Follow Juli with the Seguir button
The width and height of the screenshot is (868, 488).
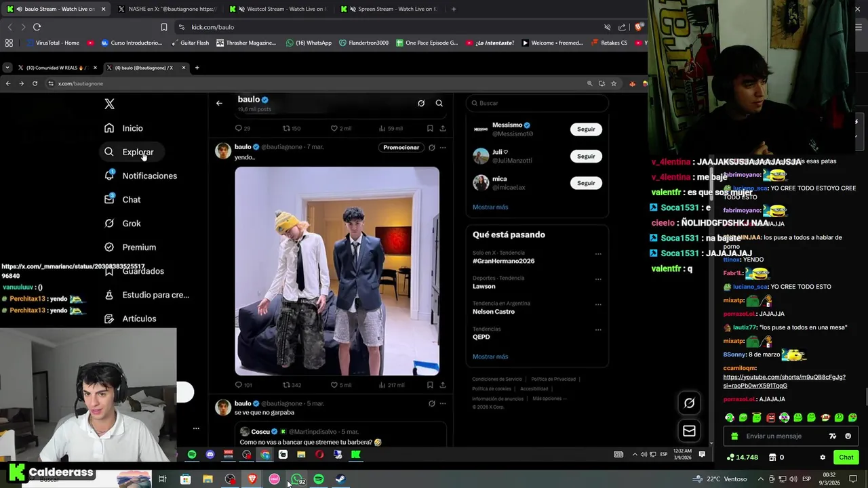point(586,156)
